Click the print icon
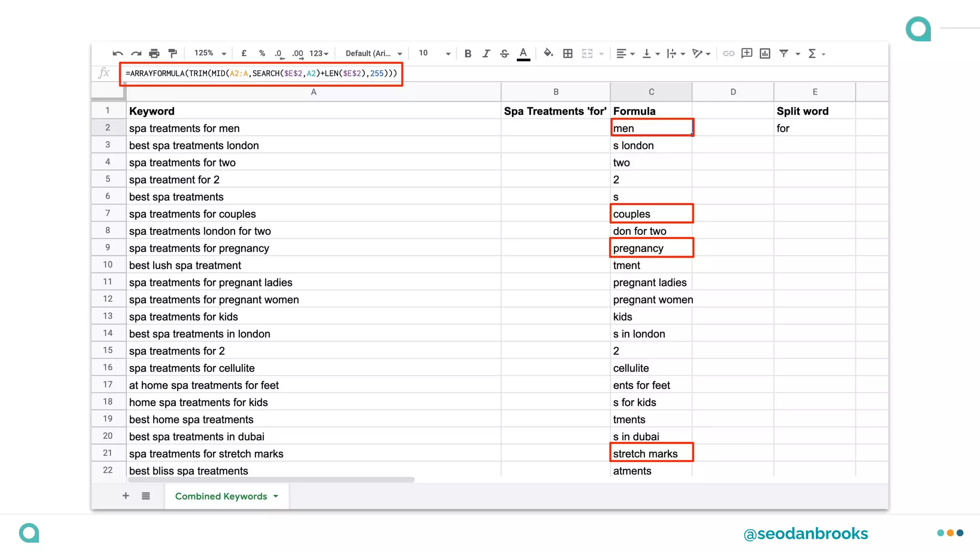This screenshot has width=980, height=551. (x=154, y=54)
